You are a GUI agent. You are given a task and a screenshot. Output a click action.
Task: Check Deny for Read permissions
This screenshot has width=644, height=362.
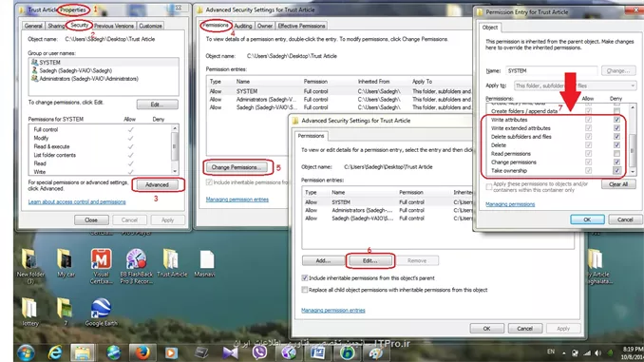[616, 154]
